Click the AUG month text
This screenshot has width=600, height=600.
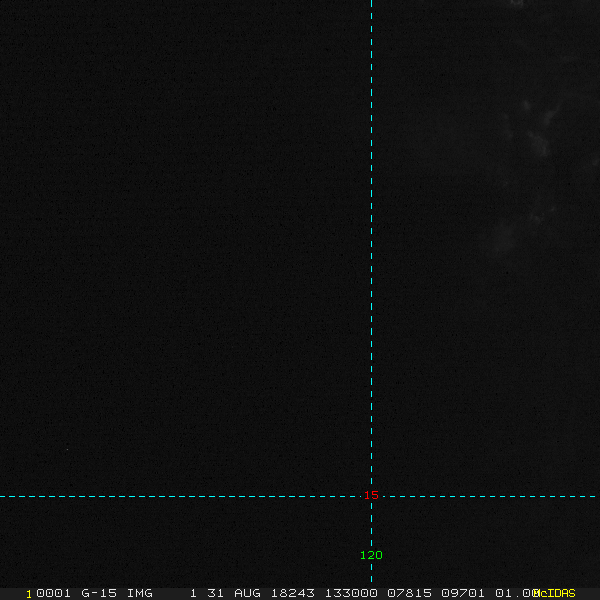coord(247,593)
